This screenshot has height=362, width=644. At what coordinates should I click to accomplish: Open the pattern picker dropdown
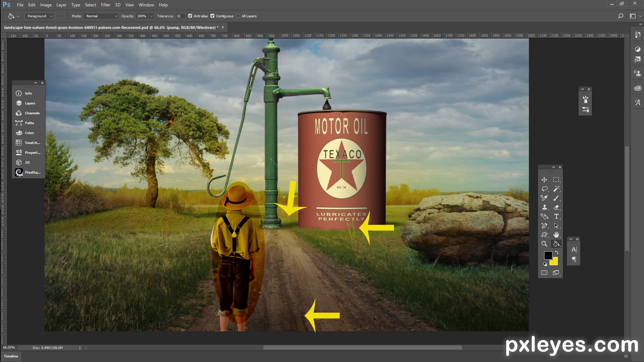click(x=67, y=16)
